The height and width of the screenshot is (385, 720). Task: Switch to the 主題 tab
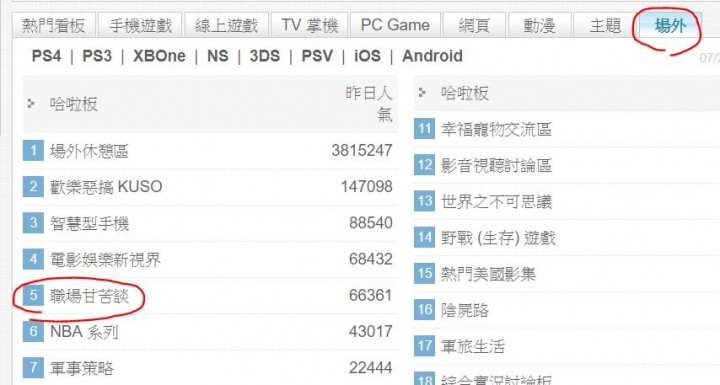click(x=605, y=25)
